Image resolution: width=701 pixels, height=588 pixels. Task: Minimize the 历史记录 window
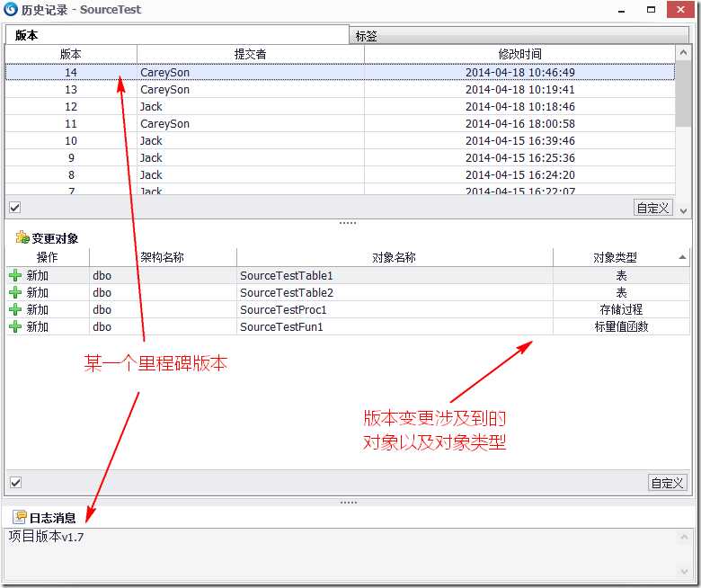[621, 10]
